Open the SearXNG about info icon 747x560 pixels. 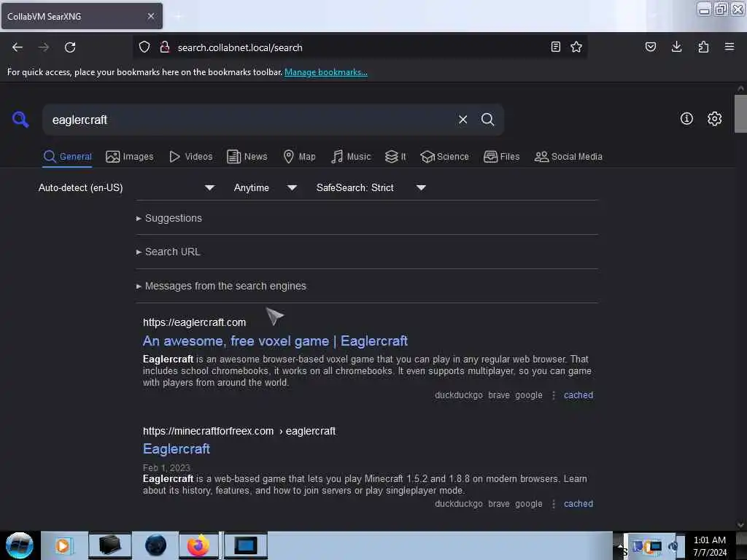coord(686,119)
